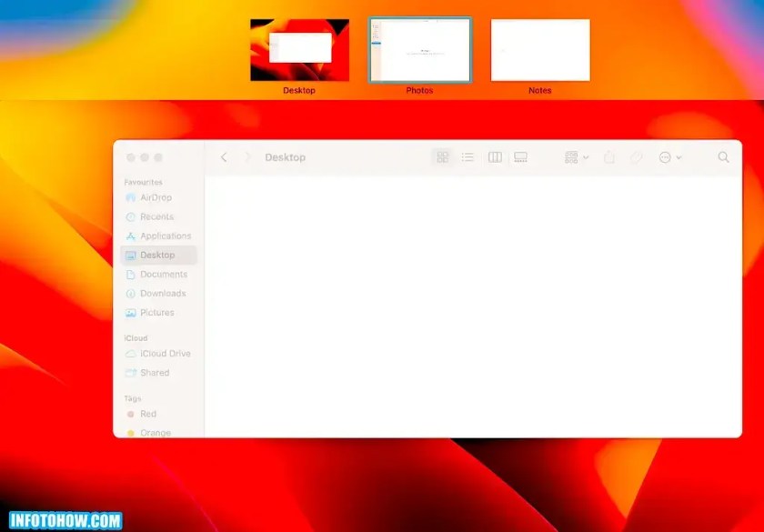The image size is (764, 532).
Task: Switch to list view in Finder toolbar
Action: pyautogui.click(x=467, y=156)
